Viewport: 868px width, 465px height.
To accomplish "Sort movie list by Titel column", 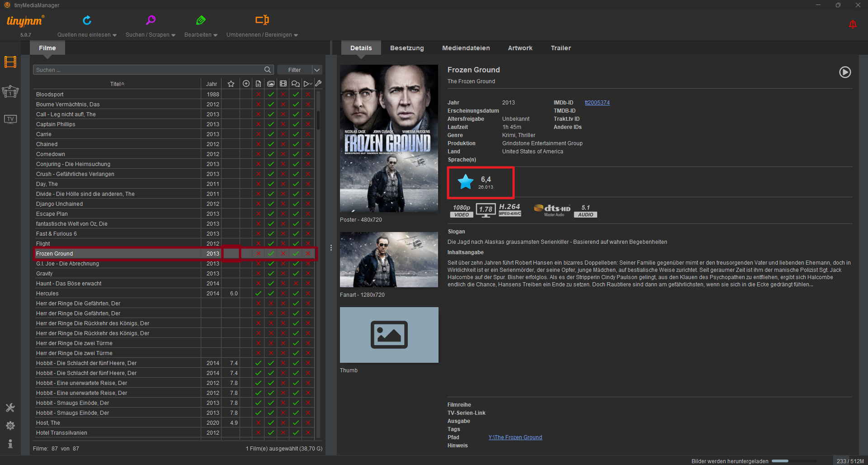I will point(117,84).
